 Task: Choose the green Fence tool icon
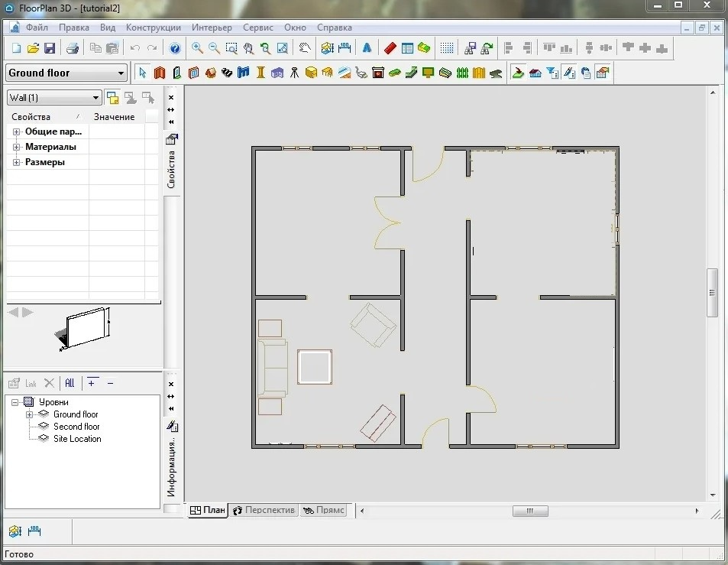[462, 73]
